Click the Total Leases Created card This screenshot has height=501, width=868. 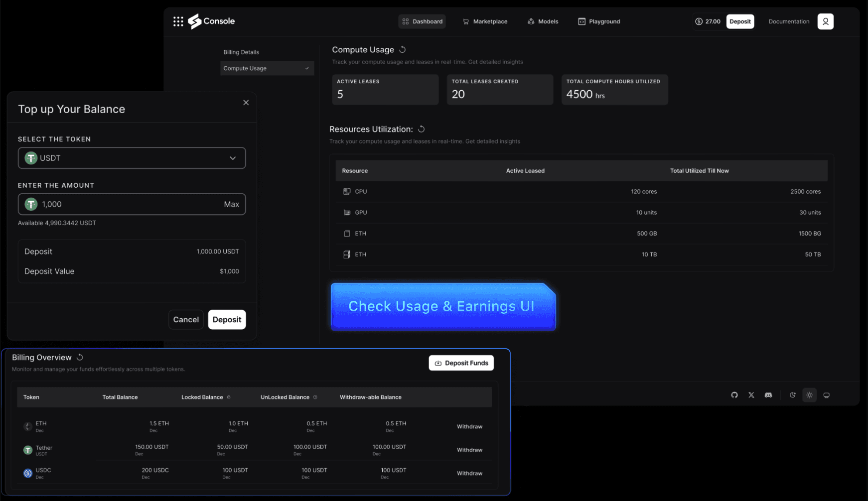500,90
